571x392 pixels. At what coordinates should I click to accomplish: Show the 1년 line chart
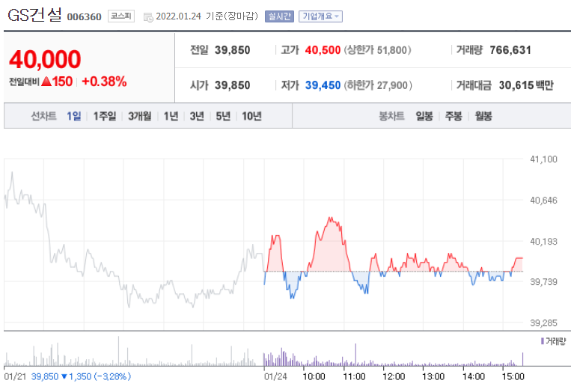(x=171, y=116)
